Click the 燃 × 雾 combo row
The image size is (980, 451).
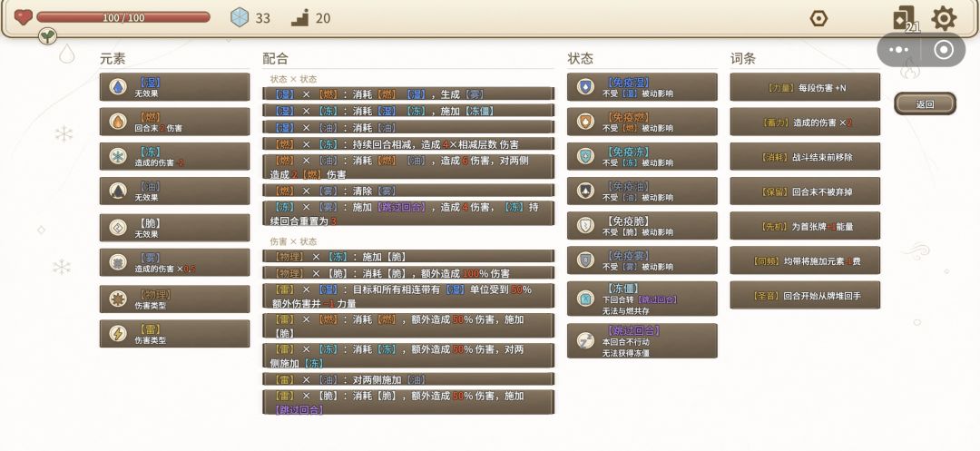[x=408, y=191]
